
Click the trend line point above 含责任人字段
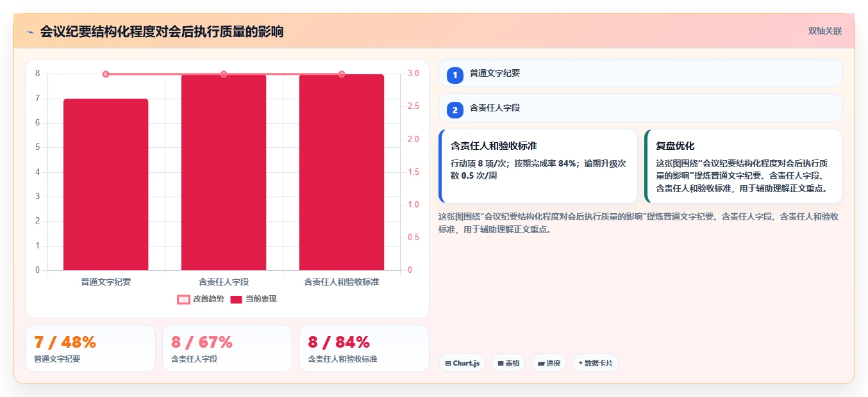pos(224,74)
